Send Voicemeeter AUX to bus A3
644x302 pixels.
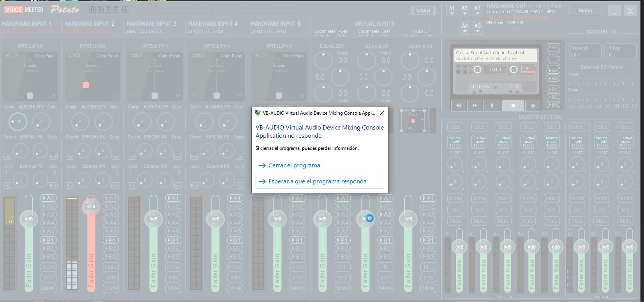[386, 215]
